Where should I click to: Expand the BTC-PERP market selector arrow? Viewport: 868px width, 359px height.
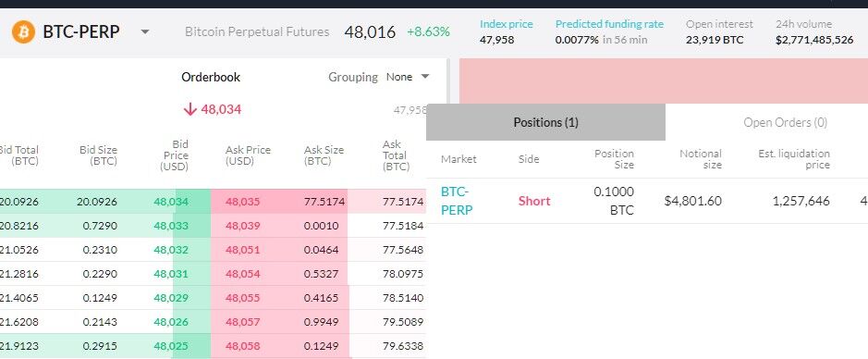pyautogui.click(x=145, y=32)
